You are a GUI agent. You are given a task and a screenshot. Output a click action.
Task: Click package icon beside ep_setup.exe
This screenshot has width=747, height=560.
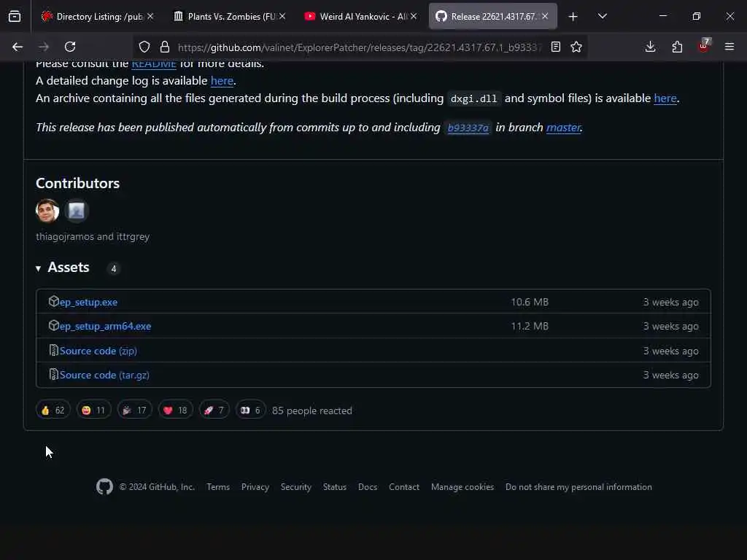click(x=53, y=301)
